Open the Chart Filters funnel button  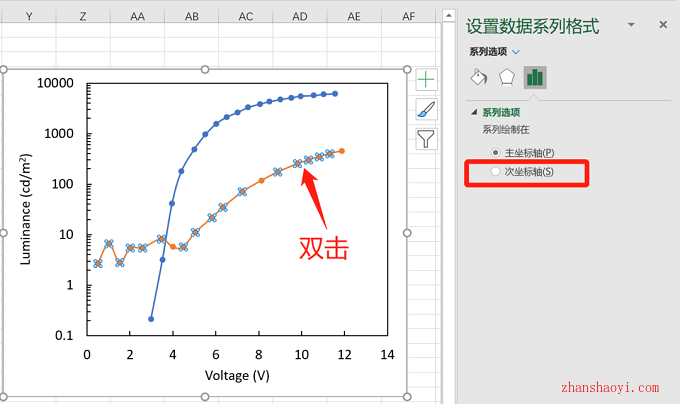(426, 139)
